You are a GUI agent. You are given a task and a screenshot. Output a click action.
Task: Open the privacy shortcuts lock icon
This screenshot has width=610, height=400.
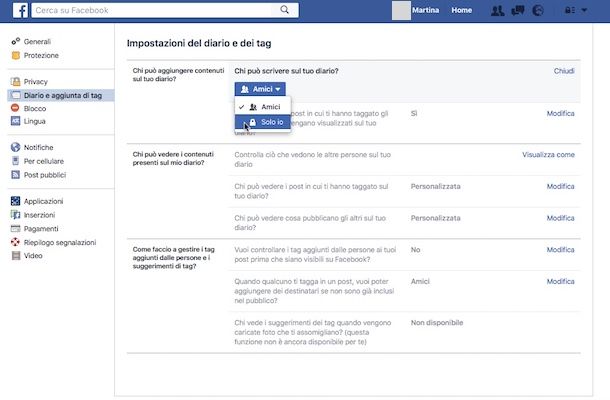point(570,10)
